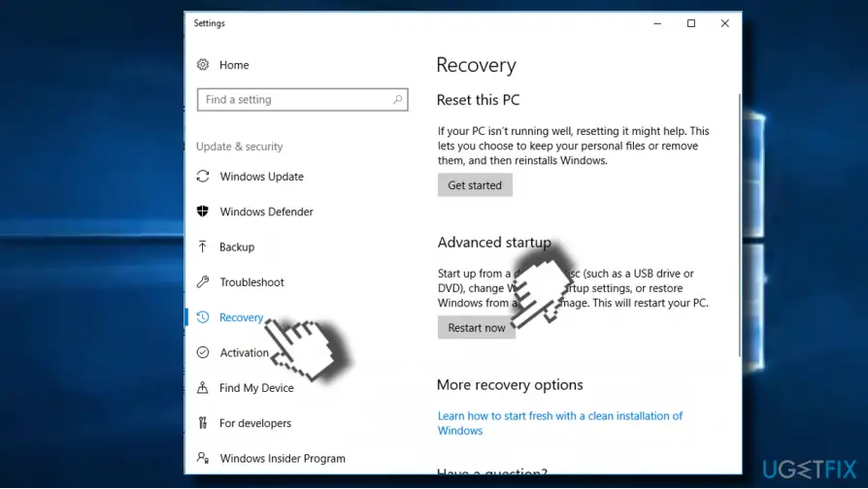The width and height of the screenshot is (868, 489).
Task: Click the Recovery page heading
Action: tap(476, 65)
